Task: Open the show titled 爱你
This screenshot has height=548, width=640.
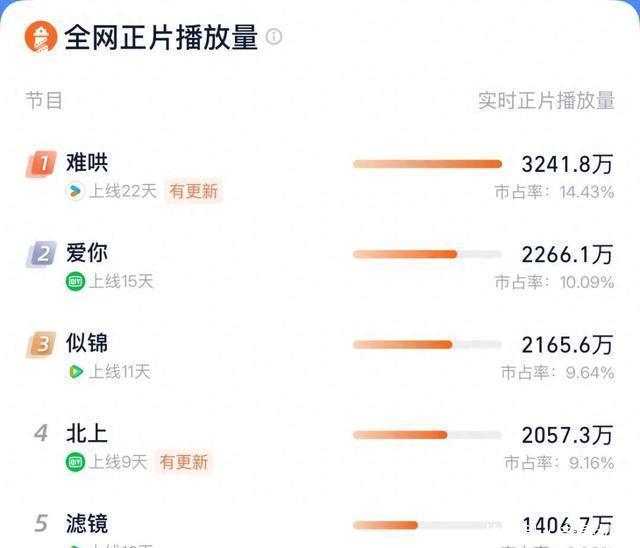Action: pyautogui.click(x=87, y=253)
